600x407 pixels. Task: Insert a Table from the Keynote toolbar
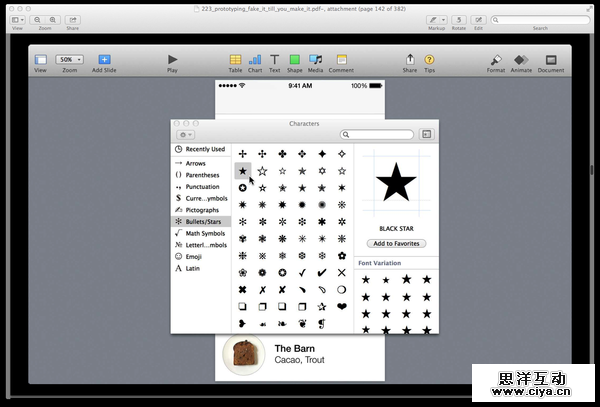pyautogui.click(x=235, y=61)
